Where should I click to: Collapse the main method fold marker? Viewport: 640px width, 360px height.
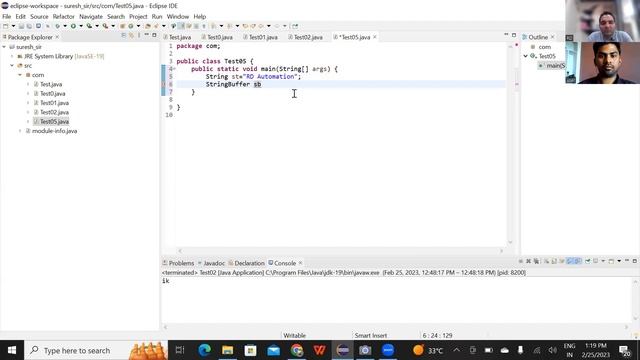pos(174,69)
